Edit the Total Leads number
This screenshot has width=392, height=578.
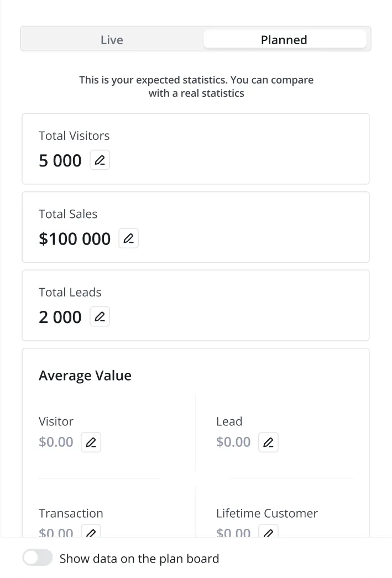(x=100, y=317)
